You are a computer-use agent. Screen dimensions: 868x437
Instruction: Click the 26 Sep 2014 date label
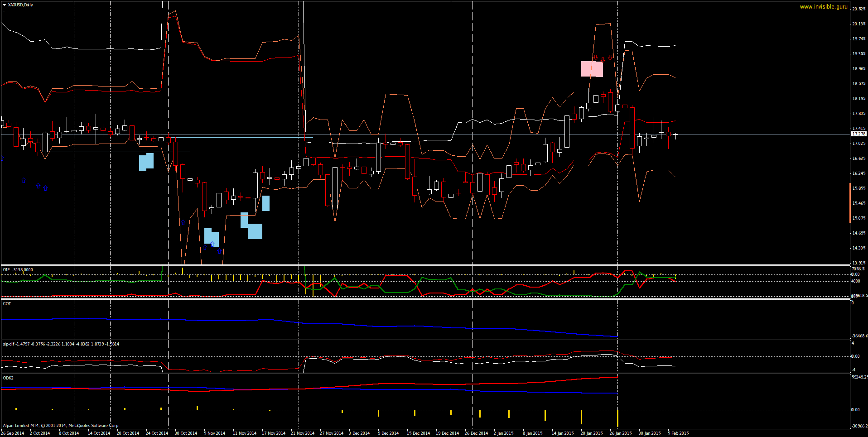point(13,433)
